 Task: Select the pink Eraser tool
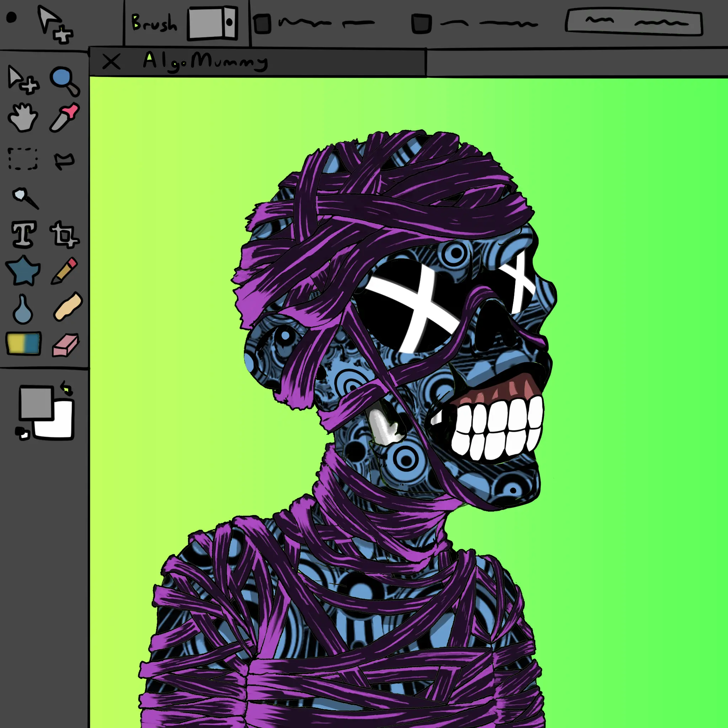pyautogui.click(x=65, y=344)
